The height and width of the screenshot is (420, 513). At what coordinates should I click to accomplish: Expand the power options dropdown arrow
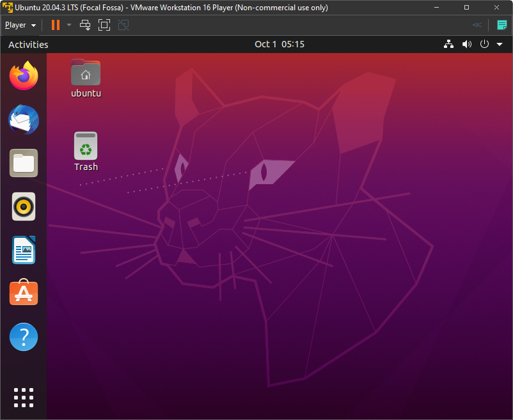(x=69, y=25)
